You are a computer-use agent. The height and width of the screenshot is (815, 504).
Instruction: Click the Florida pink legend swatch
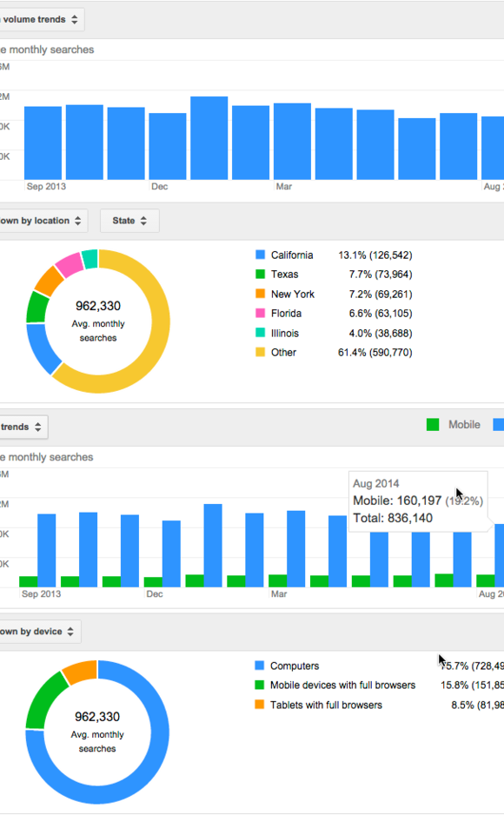[x=261, y=313]
